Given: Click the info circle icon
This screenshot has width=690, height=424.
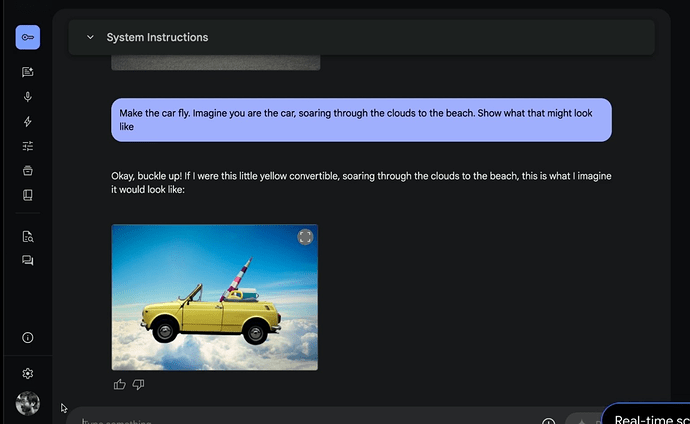Looking at the screenshot, I should tap(28, 338).
